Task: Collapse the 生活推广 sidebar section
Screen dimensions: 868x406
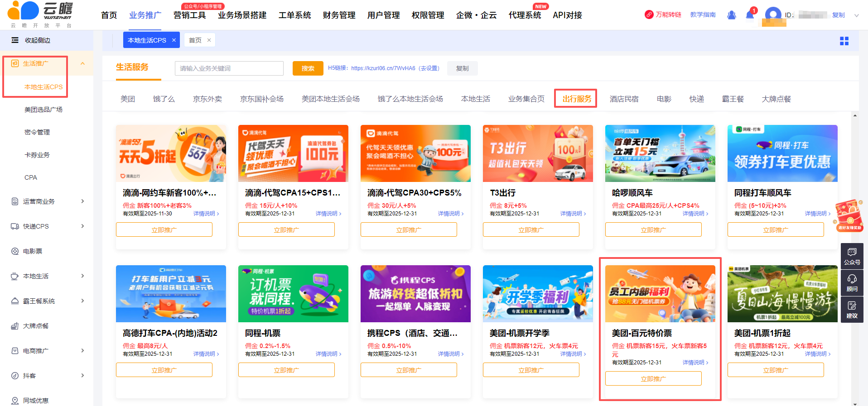Action: point(82,63)
